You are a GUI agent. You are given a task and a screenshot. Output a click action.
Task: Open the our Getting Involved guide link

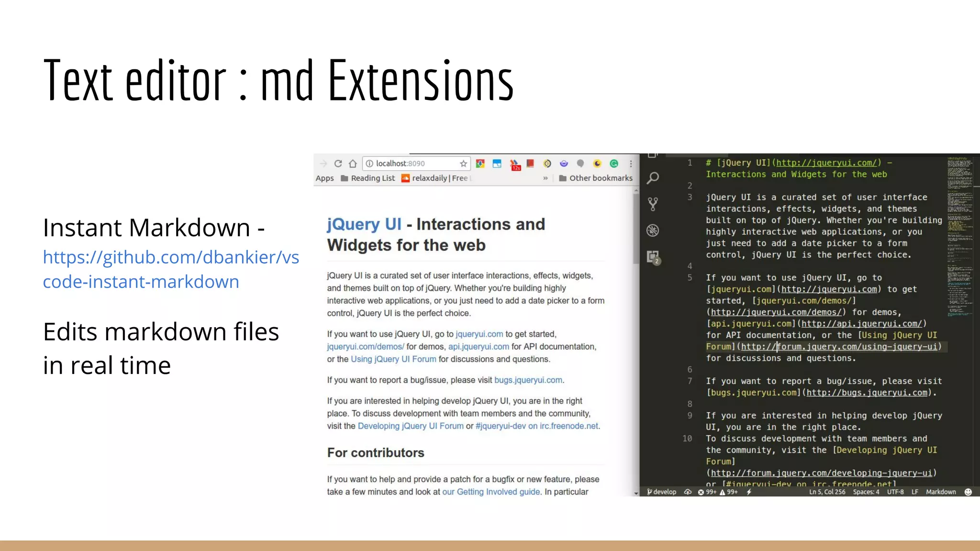491,492
